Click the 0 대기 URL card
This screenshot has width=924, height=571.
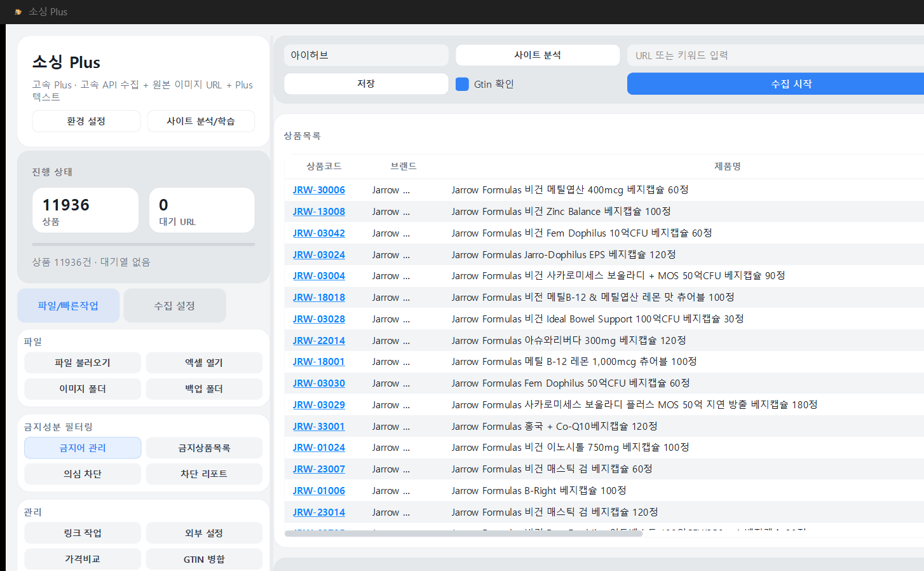(202, 210)
